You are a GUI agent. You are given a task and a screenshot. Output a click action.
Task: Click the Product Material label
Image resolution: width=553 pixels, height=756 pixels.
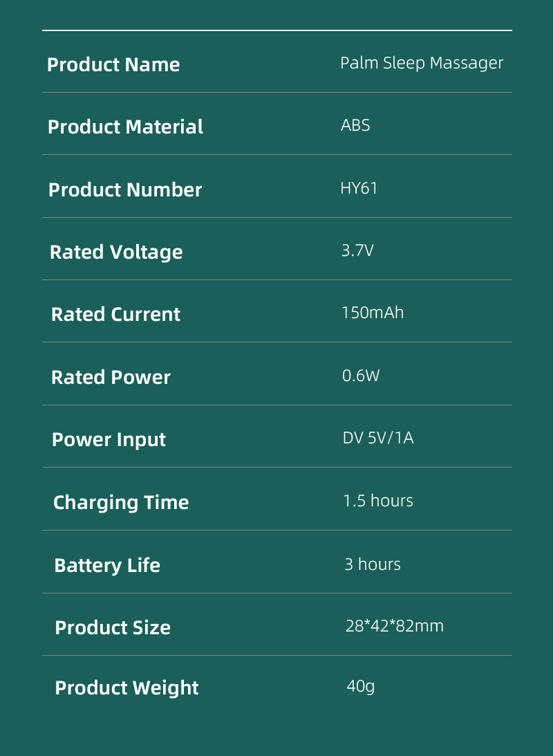[x=125, y=127]
